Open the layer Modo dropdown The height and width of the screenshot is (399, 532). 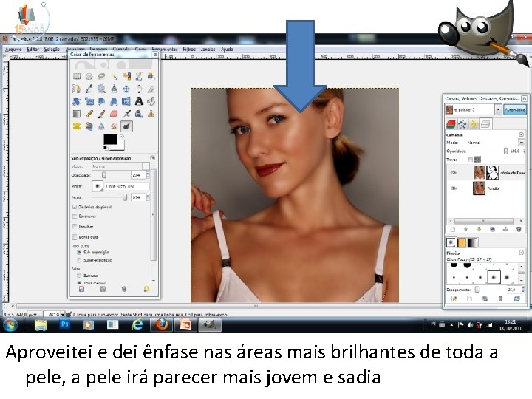(521, 142)
